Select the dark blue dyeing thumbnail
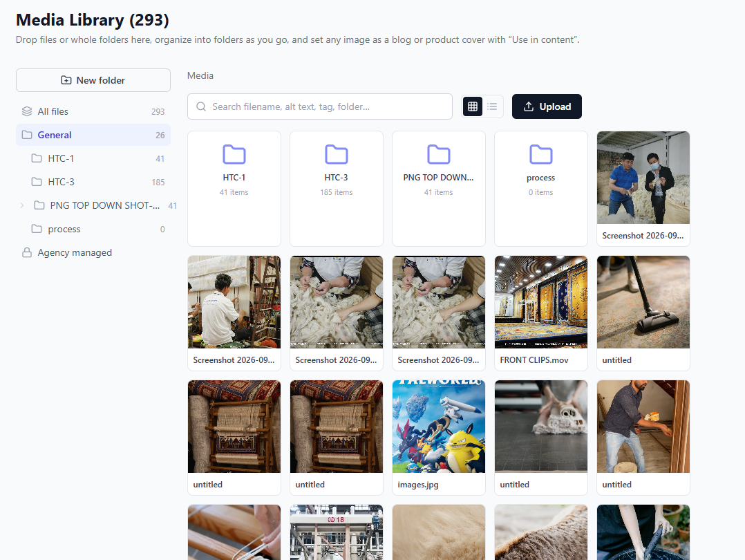The image size is (745, 560). [643, 532]
